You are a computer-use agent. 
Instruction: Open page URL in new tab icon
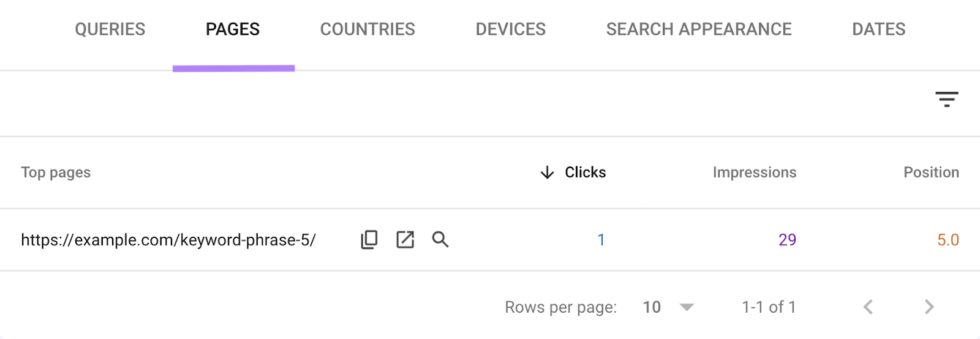pyautogui.click(x=405, y=239)
